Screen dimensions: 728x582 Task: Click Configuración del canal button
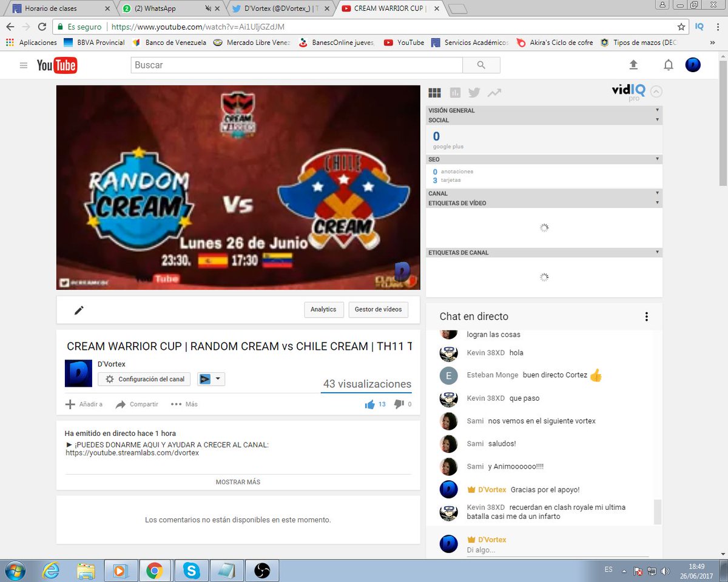(x=144, y=379)
